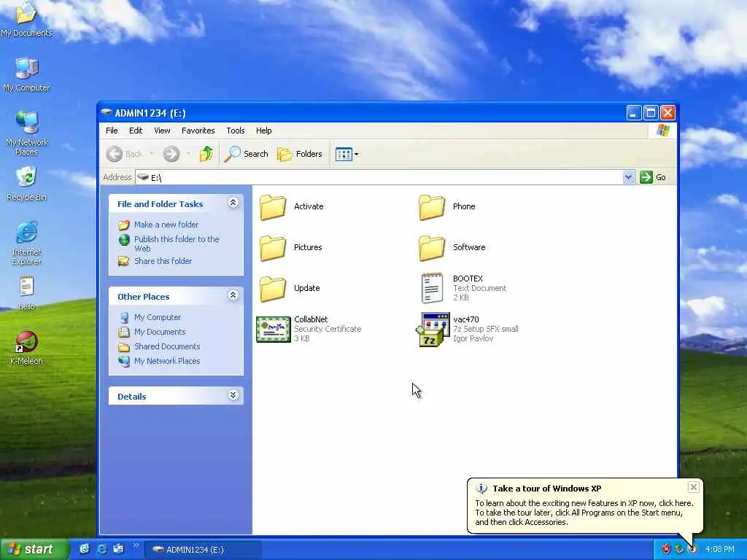Image resolution: width=747 pixels, height=560 pixels.
Task: Click the red security shield tray icon
Action: [x=666, y=550]
